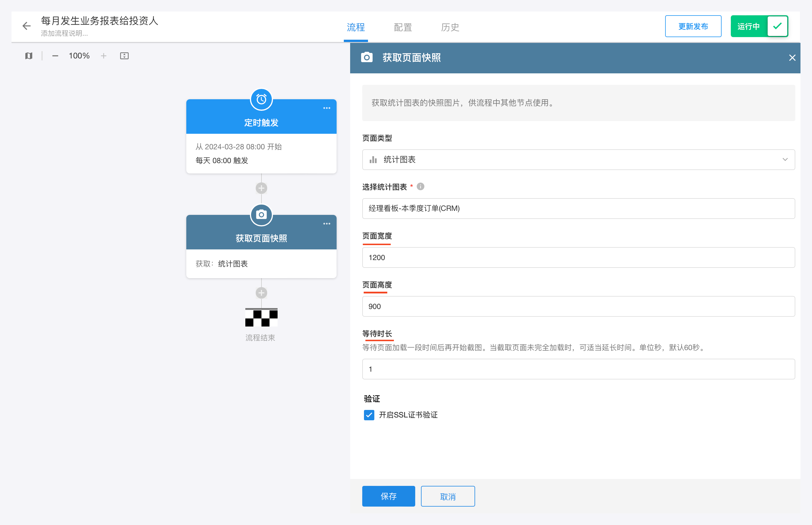812x525 pixels.
Task: Switch to the 配置 tab
Action: (403, 27)
